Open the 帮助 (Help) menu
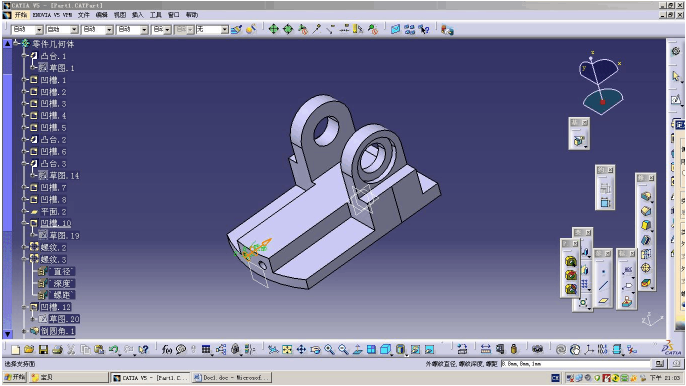This screenshot has width=686, height=386. pos(192,15)
